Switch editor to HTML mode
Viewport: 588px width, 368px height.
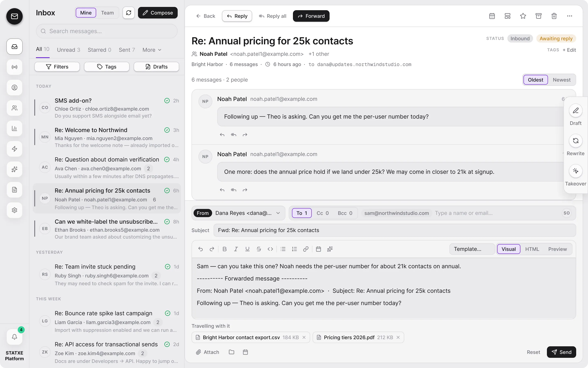[532, 249]
